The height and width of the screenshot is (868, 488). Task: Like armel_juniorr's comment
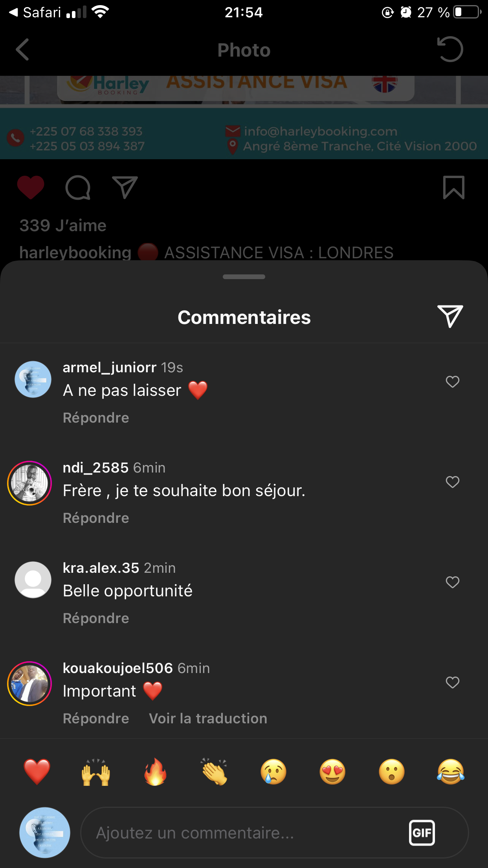pos(453,381)
